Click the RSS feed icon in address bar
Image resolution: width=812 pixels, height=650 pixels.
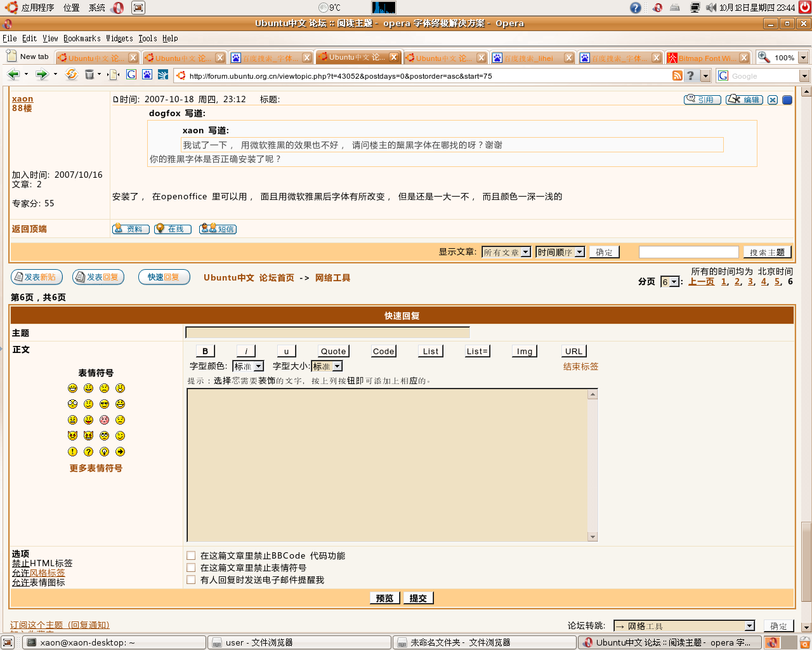click(678, 76)
